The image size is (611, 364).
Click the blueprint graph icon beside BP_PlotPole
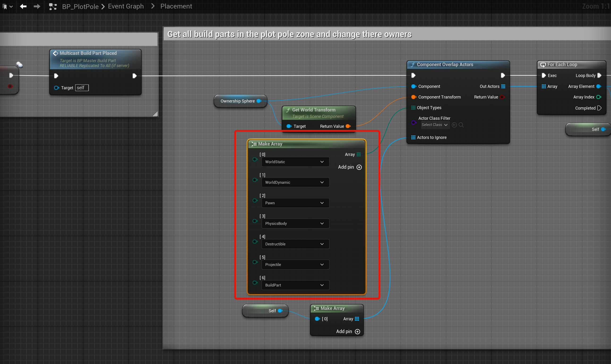point(53,6)
